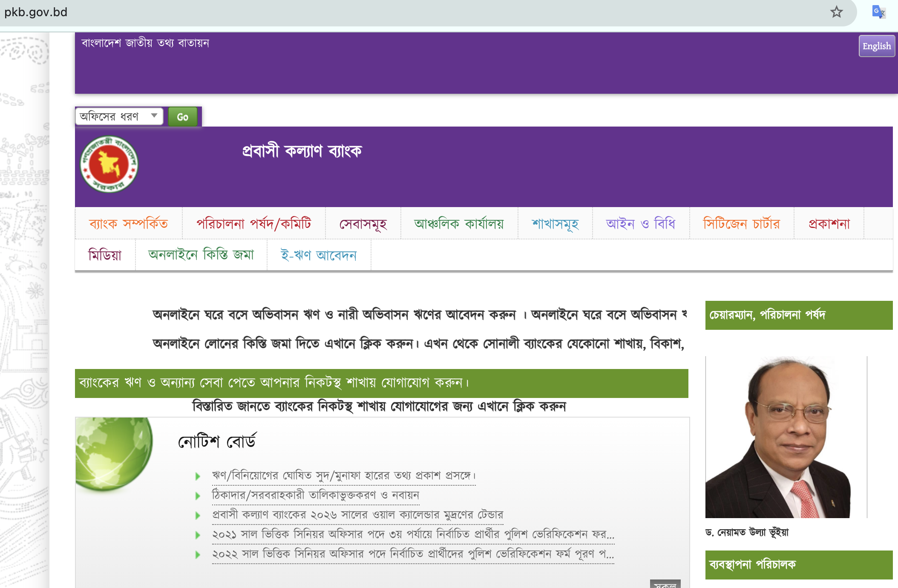Open বাংলাদেশ জাতীয় তথ্য বাতায়ন link
Viewport: 898px width, 588px height.
coord(145,43)
